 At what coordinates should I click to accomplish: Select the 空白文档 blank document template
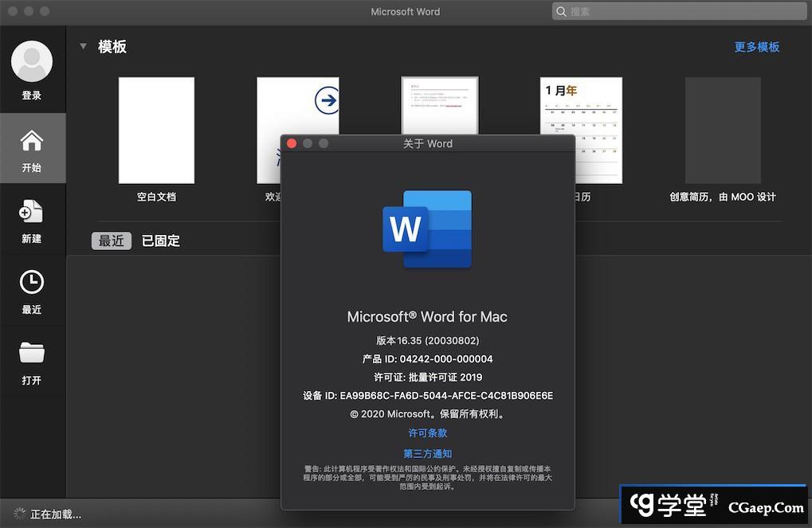click(x=156, y=131)
